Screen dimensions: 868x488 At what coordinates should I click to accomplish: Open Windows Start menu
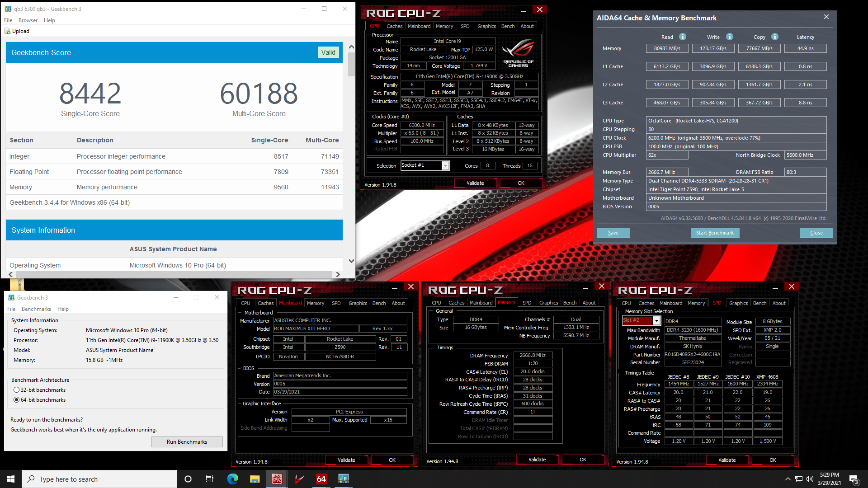(11, 479)
